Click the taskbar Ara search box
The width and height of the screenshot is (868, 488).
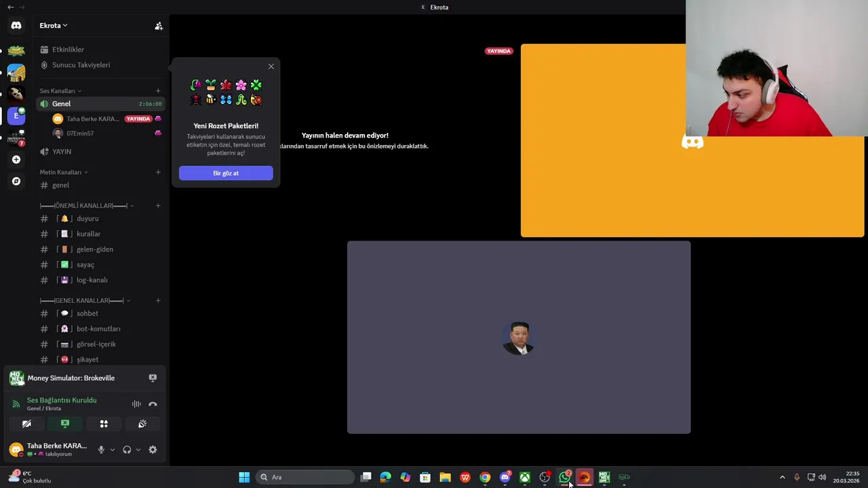305,477
